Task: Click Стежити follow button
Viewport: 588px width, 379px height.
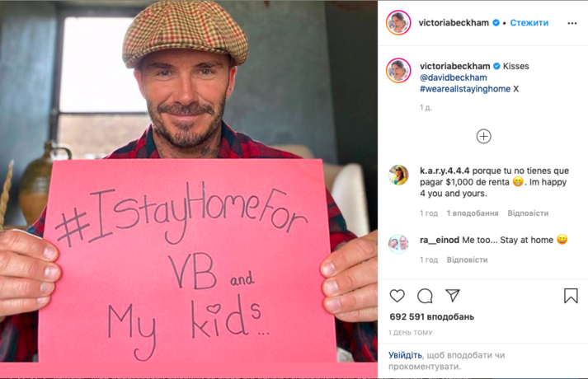Action: tap(529, 23)
